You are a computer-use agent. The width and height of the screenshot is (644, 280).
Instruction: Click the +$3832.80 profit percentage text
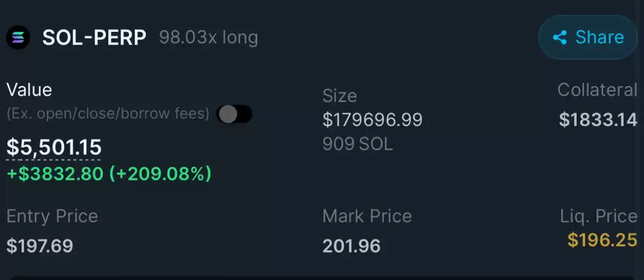[x=109, y=174]
